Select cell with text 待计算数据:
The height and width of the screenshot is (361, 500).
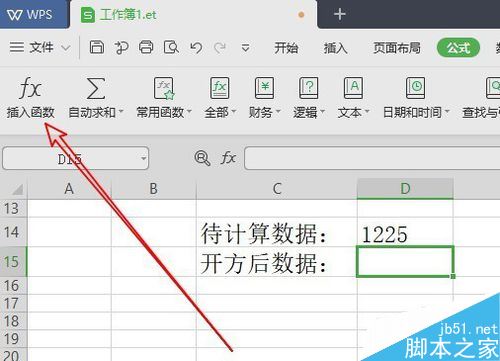[277, 232]
